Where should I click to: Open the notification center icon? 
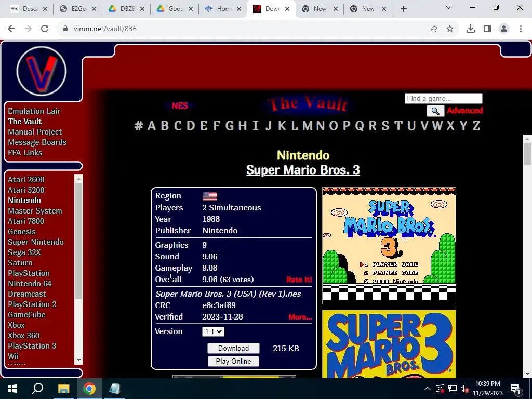515,389
